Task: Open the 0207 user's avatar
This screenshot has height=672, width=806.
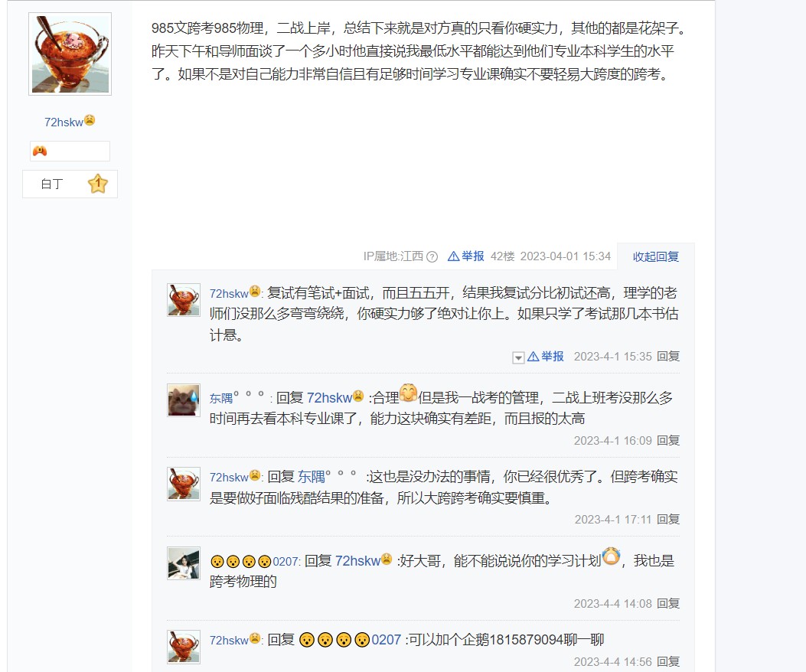Action: pos(184,563)
